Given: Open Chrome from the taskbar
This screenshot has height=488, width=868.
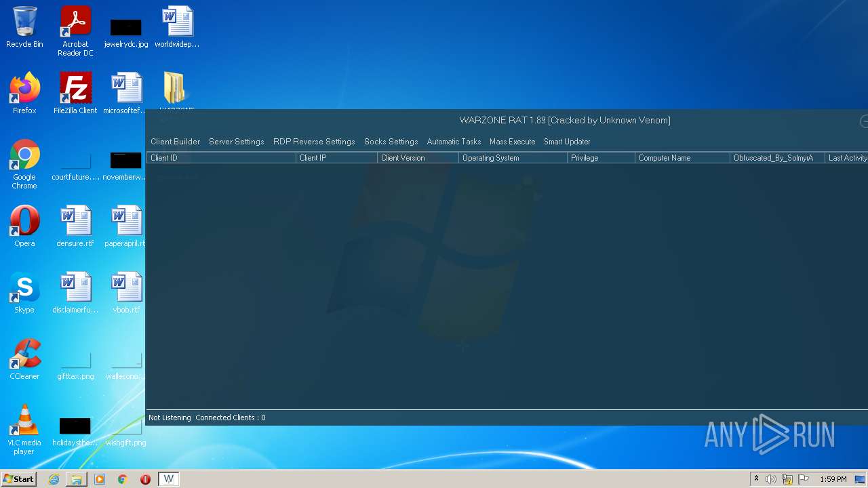Looking at the screenshot, I should point(123,479).
